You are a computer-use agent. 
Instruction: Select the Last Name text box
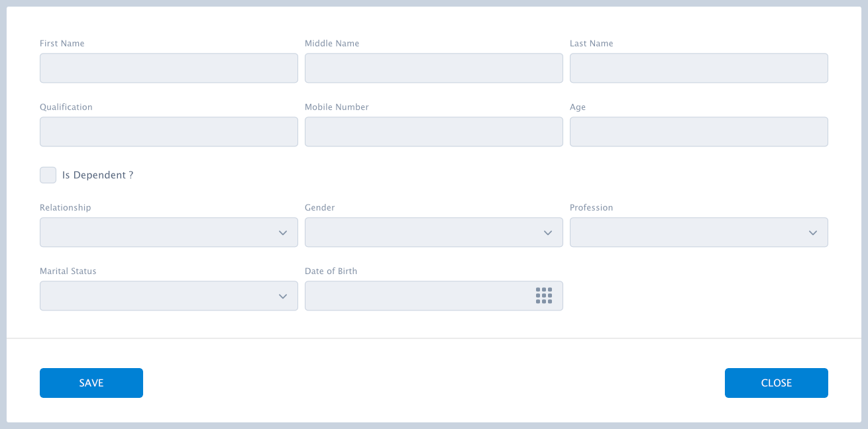[699, 68]
